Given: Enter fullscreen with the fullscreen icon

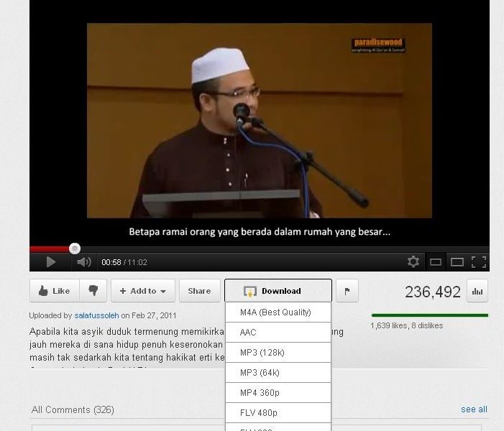Looking at the screenshot, I should [479, 262].
